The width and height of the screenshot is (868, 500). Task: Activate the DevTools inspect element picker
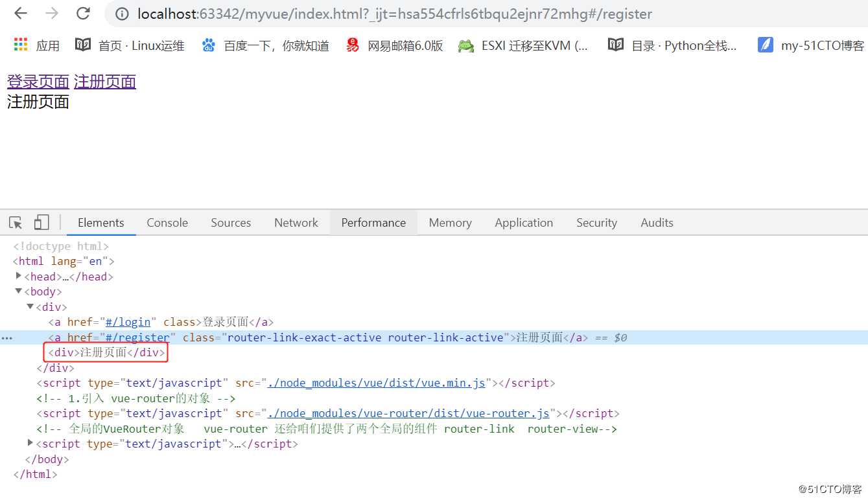(16, 223)
